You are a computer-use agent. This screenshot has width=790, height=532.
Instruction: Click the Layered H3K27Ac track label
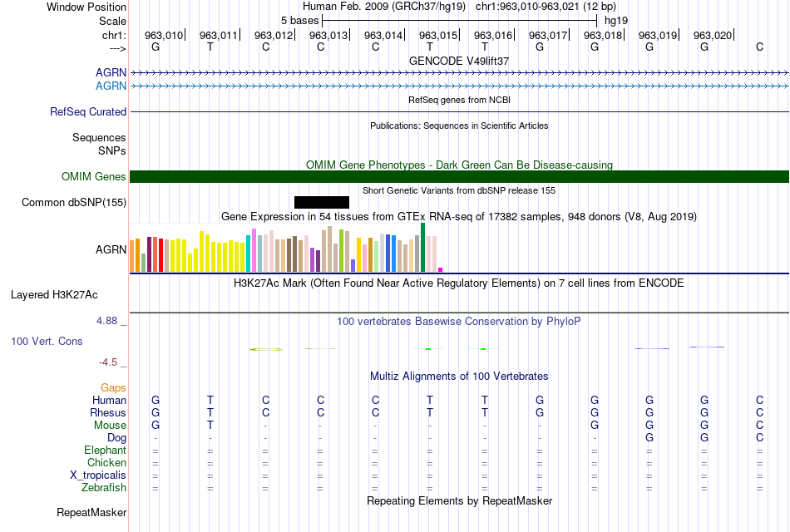click(54, 295)
